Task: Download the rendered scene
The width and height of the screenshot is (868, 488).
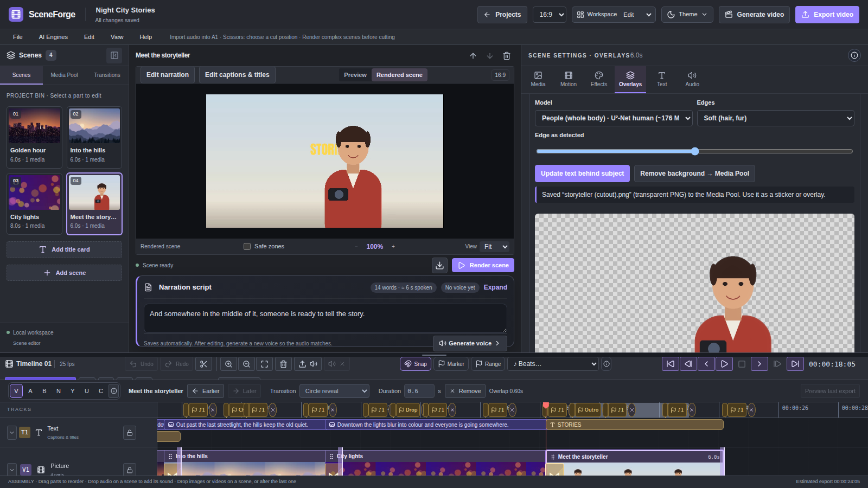Action: (x=440, y=265)
